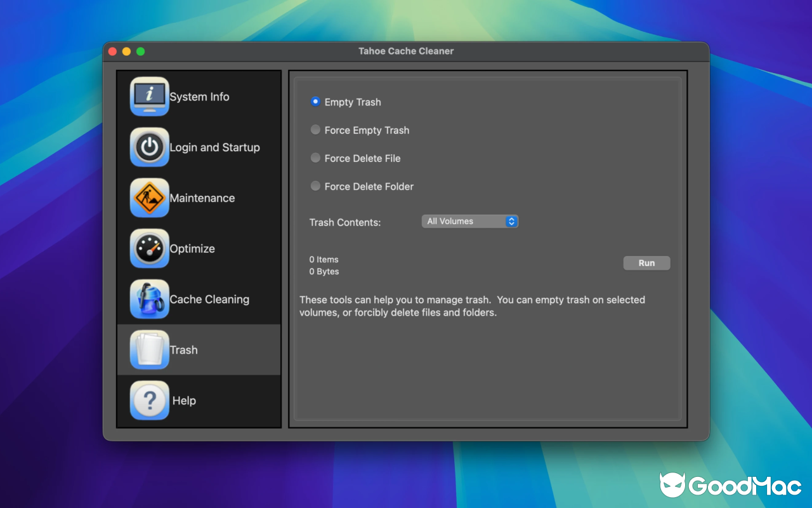Click the All Volumes selector arrows

pyautogui.click(x=511, y=221)
